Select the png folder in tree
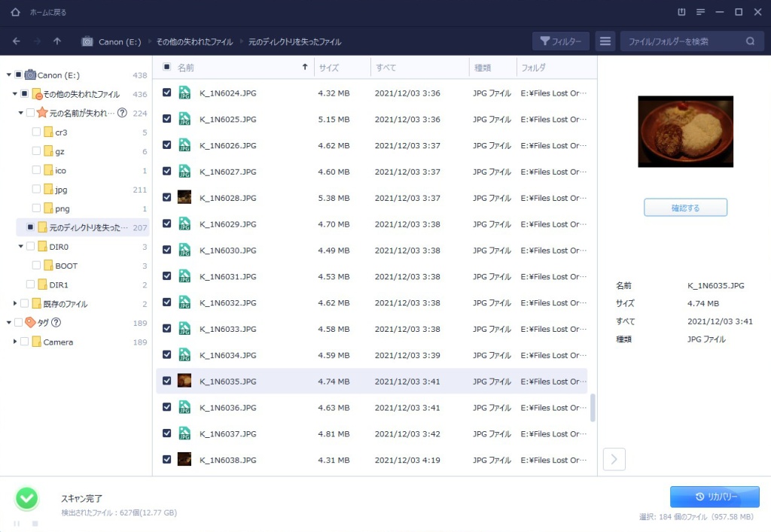The image size is (771, 532). pyautogui.click(x=62, y=208)
